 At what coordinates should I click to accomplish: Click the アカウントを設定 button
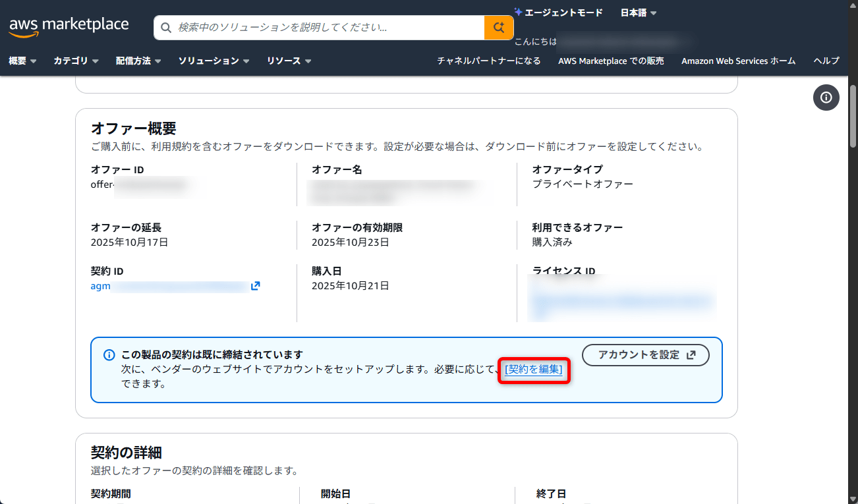646,354
